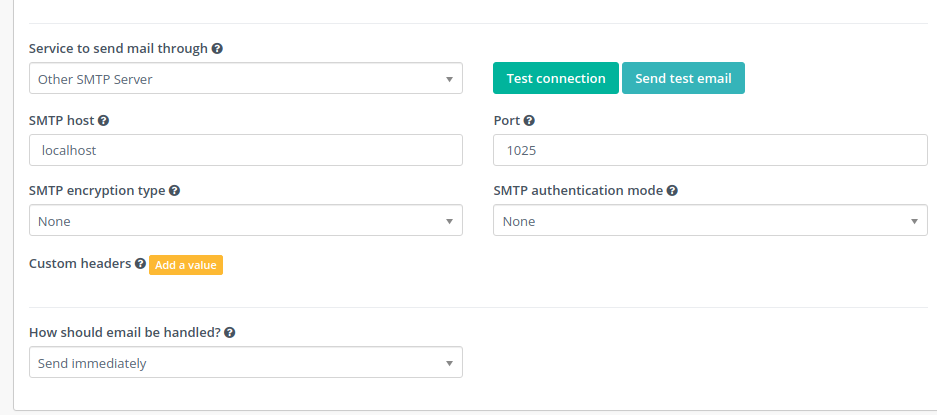Expand the SMTP encryption type dropdown
The height and width of the screenshot is (415, 937).
click(x=245, y=221)
